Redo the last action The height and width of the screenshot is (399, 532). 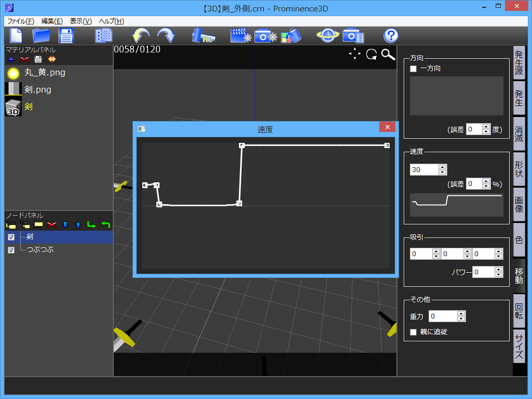click(x=166, y=36)
